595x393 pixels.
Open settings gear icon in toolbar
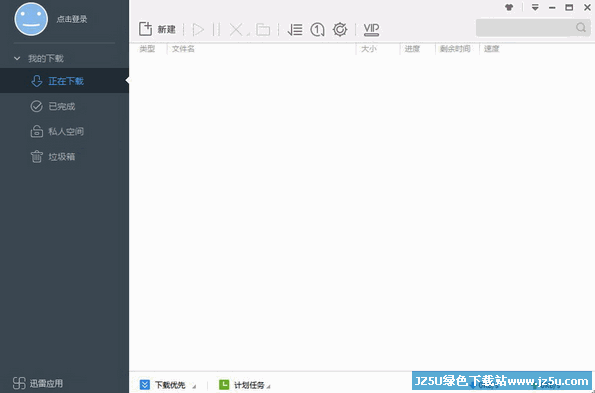click(x=340, y=29)
